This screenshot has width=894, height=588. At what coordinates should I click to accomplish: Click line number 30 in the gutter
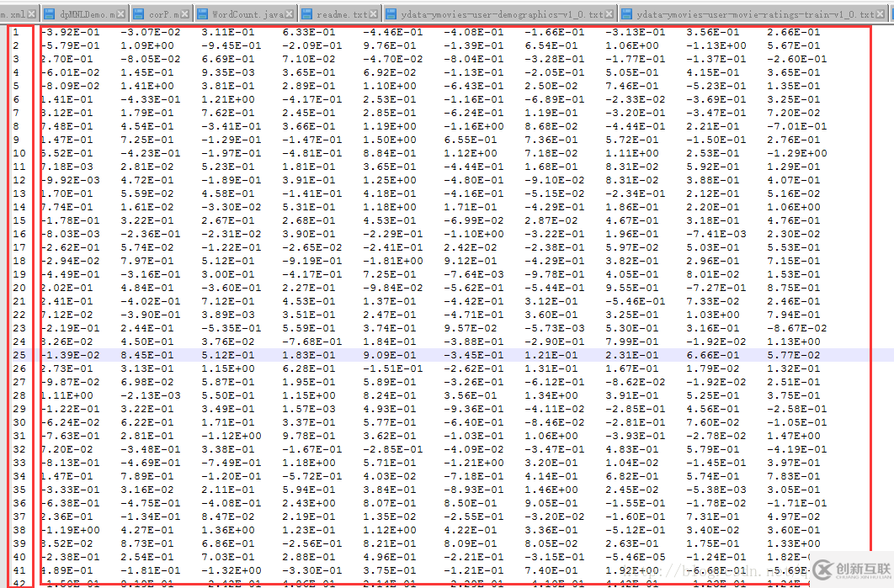pyautogui.click(x=19, y=422)
